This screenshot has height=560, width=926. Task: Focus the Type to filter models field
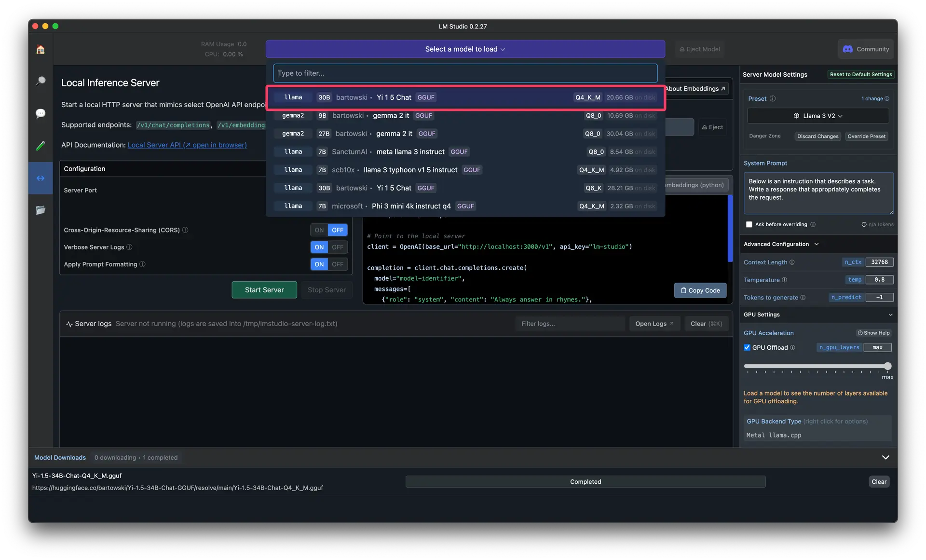[x=465, y=73]
